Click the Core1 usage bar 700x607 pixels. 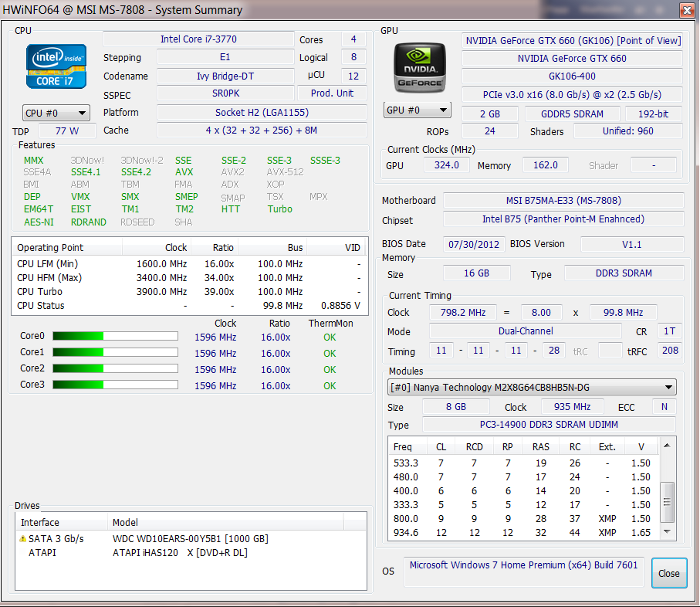(115, 352)
